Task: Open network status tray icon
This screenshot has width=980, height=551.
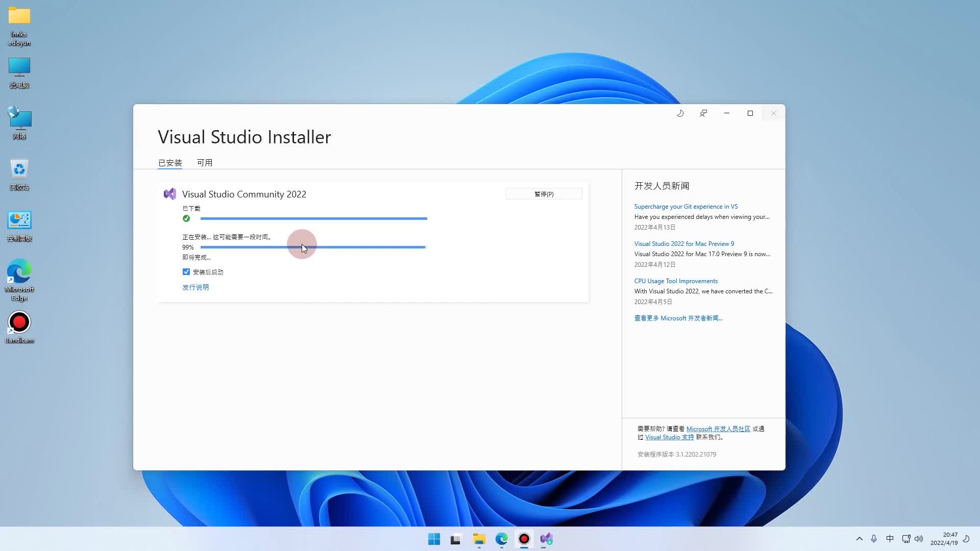Action: [906, 539]
